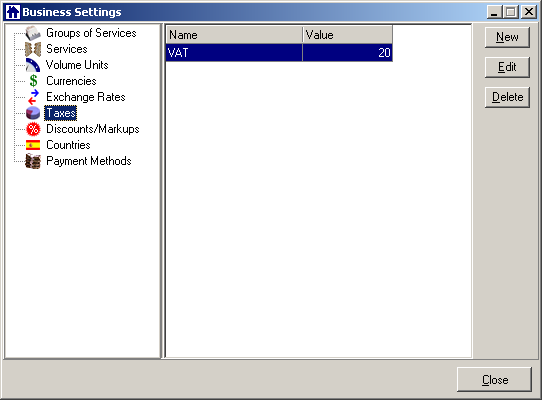Select the Discounts/Markups label
The image size is (542, 400).
pyautogui.click(x=93, y=129)
